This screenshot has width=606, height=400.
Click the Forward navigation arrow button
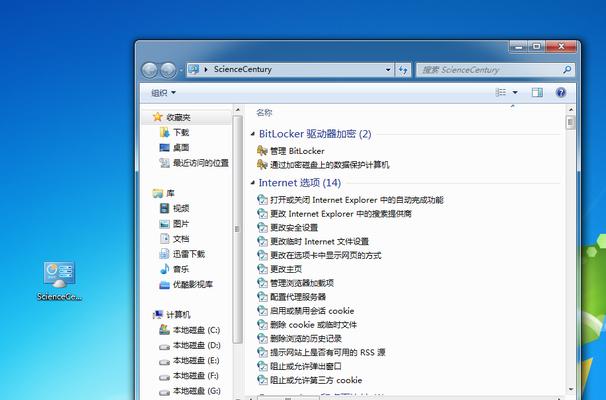click(168, 70)
